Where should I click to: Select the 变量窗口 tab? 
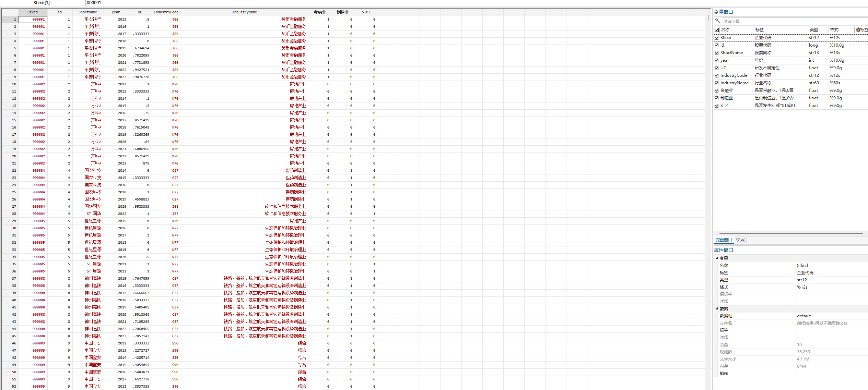pyautogui.click(x=723, y=240)
